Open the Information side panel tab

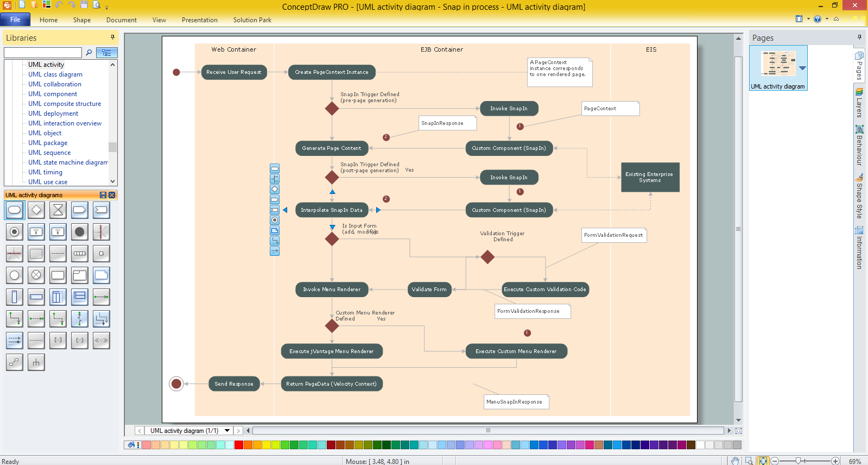[x=859, y=247]
